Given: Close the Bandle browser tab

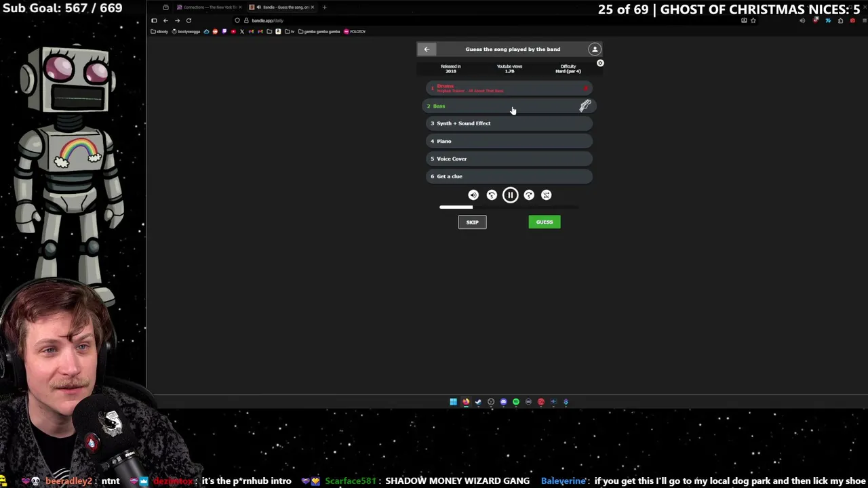Looking at the screenshot, I should click(x=313, y=7).
